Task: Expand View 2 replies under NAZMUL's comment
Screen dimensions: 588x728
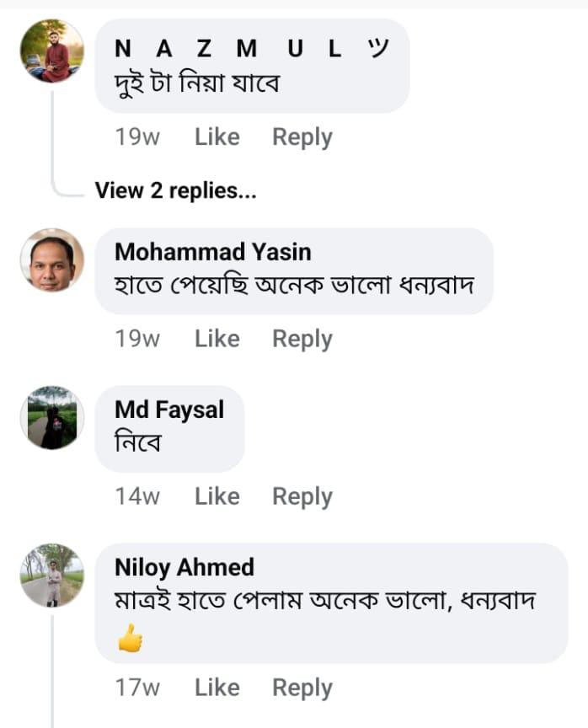Action: 175,190
